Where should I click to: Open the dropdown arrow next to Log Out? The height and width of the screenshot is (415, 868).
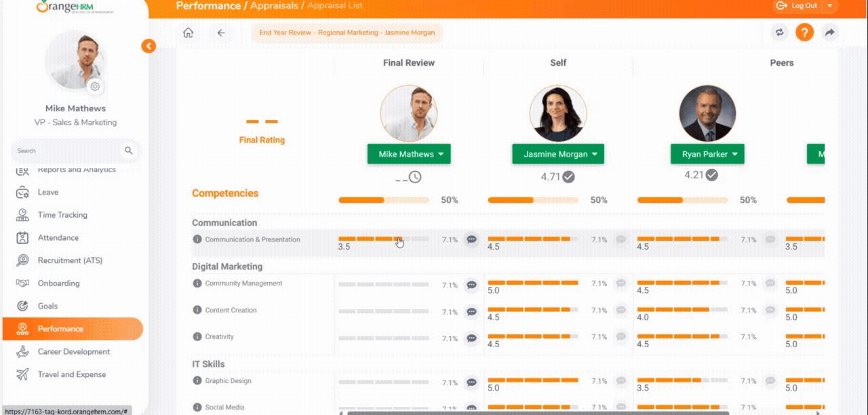tap(830, 6)
